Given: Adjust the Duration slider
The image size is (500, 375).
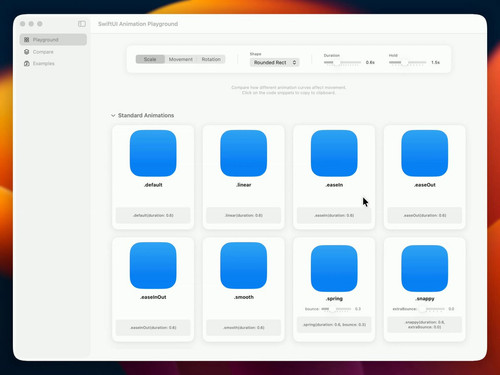Looking at the screenshot, I should click(342, 62).
